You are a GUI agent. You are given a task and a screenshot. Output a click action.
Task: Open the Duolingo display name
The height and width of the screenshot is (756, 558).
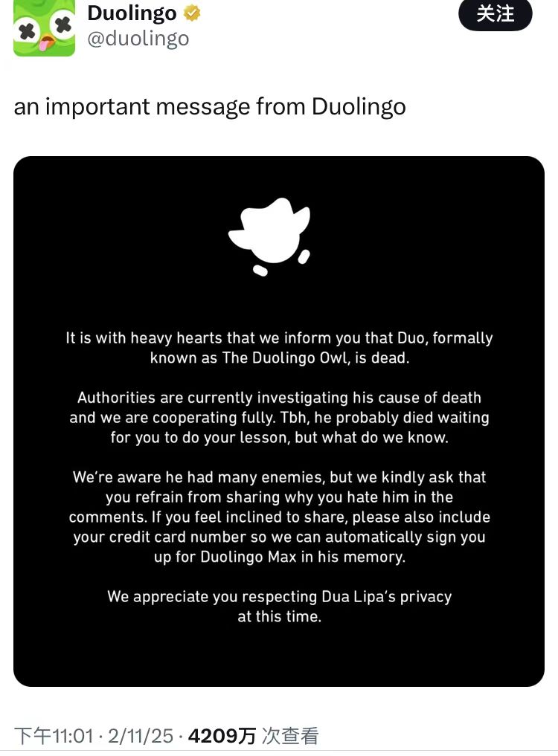[132, 13]
